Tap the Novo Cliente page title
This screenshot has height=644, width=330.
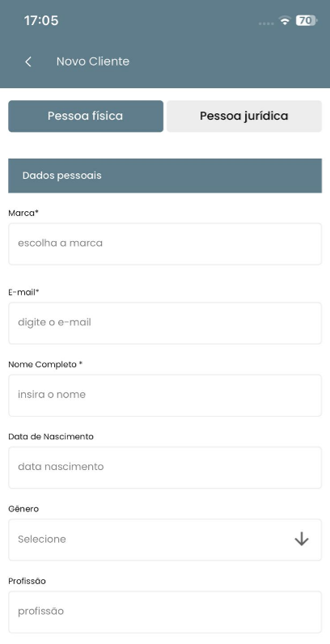click(x=93, y=61)
